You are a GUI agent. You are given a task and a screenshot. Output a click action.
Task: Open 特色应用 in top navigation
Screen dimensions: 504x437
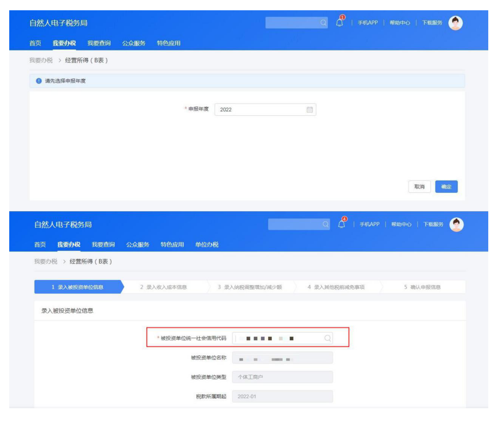[x=168, y=43]
